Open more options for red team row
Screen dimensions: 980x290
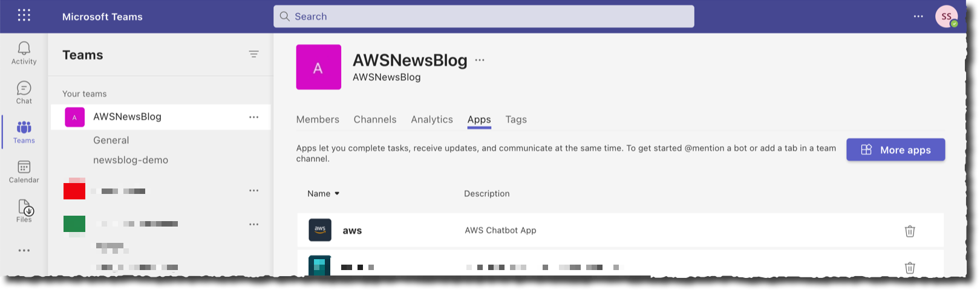click(x=254, y=191)
